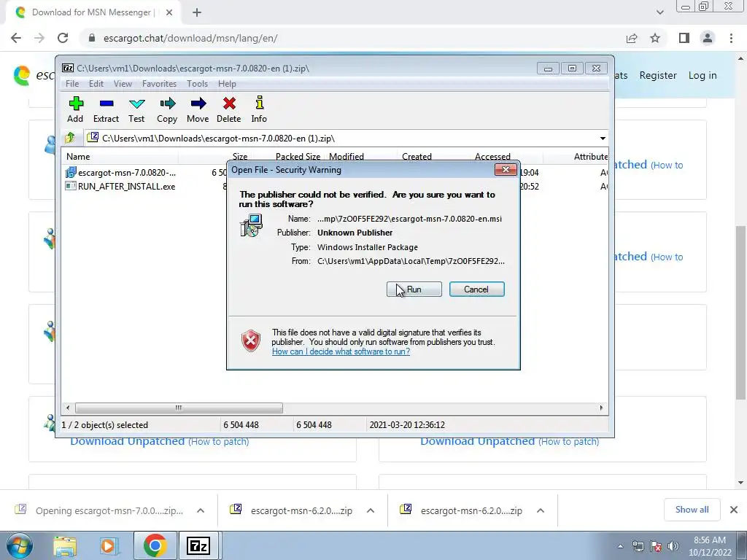Open the File menu in 7-Zip
The width and height of the screenshot is (747, 560).
point(72,83)
